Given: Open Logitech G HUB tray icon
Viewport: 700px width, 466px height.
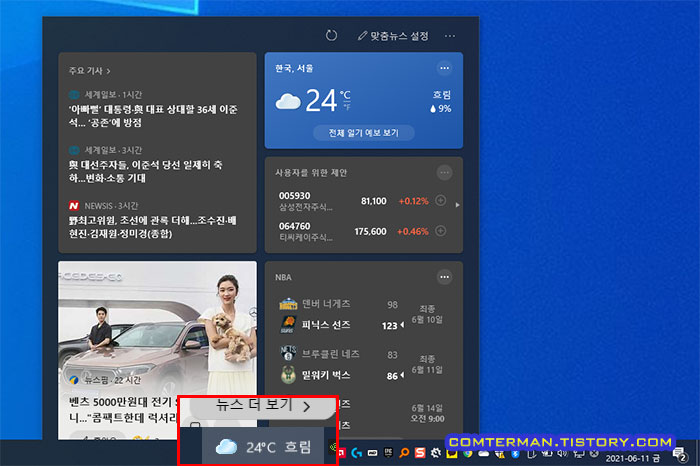Looking at the screenshot, I should point(357,453).
